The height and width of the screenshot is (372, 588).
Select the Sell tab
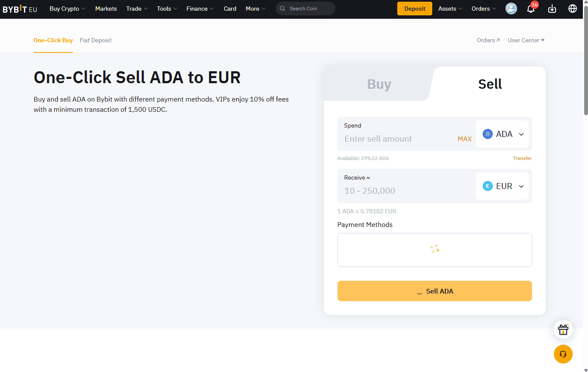489,84
